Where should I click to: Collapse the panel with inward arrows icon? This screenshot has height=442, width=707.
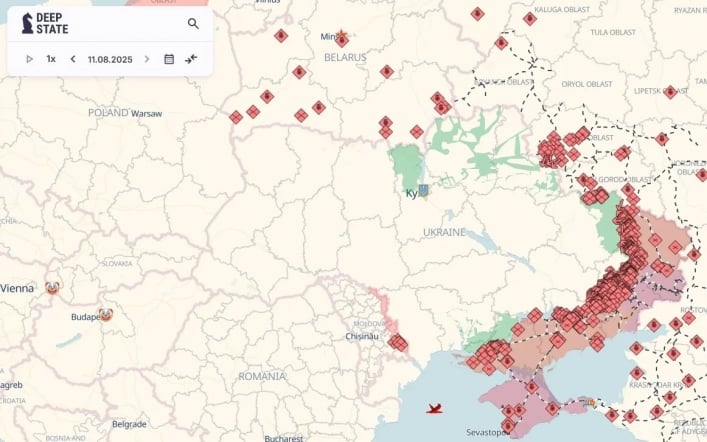[x=191, y=59]
